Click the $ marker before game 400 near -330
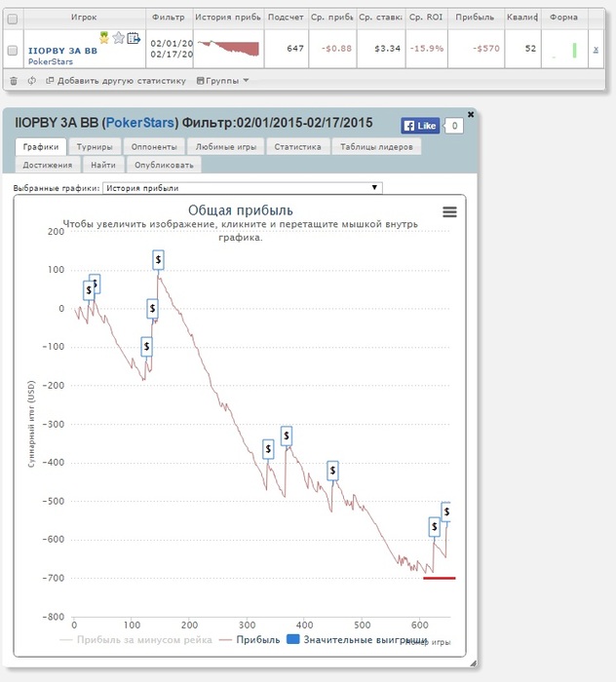 click(287, 436)
